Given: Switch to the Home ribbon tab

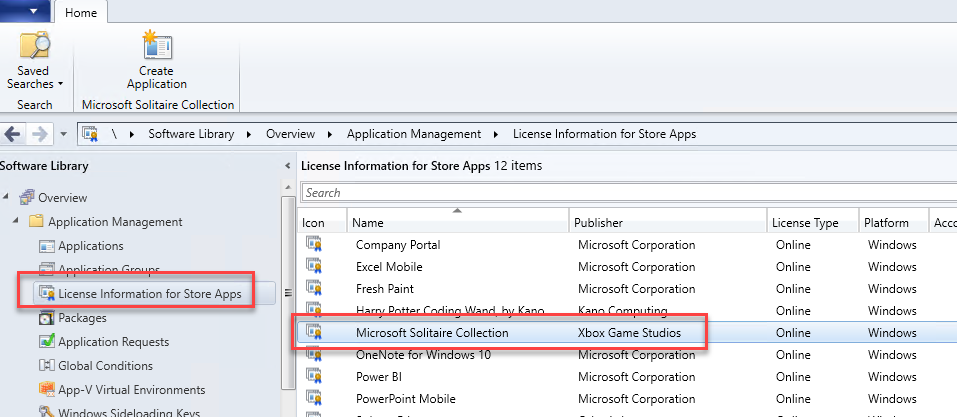Looking at the screenshot, I should (81, 13).
